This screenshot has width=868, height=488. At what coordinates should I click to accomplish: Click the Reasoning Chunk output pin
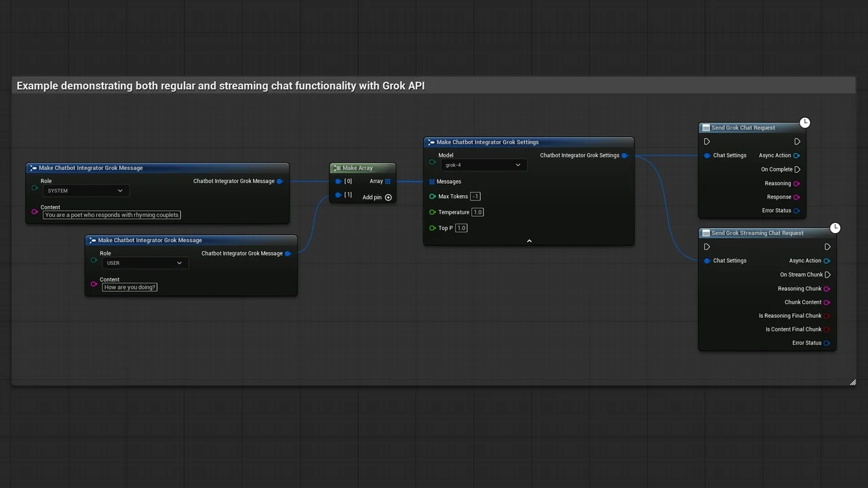tap(827, 289)
